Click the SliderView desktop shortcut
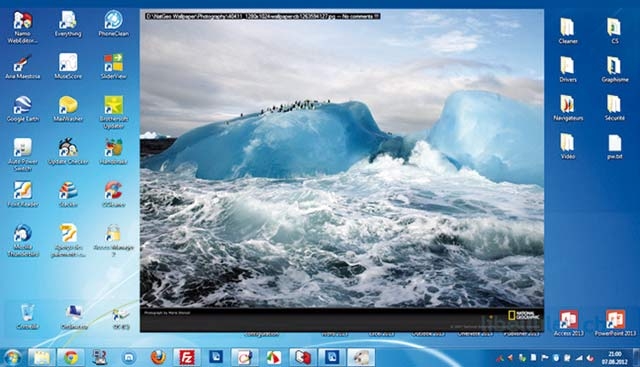This screenshot has width=640, height=367. point(113,66)
